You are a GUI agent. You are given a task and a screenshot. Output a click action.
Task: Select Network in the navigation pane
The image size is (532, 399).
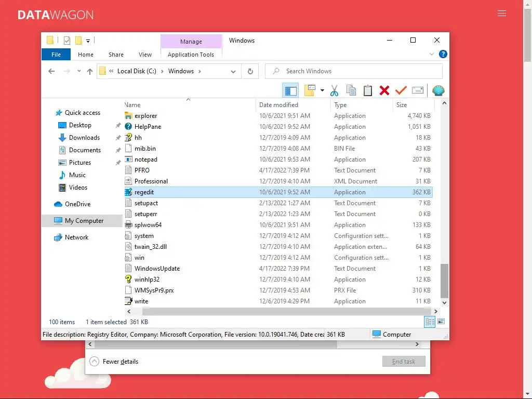pos(76,237)
